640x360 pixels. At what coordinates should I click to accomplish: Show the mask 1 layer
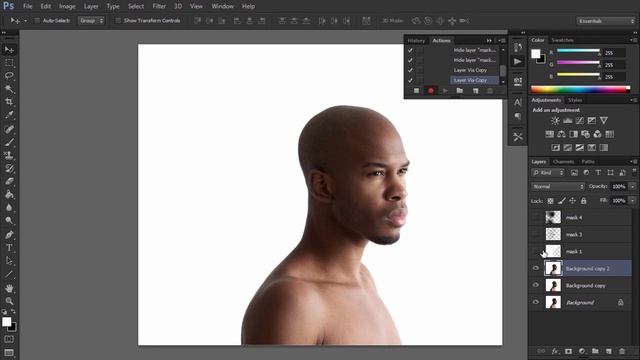tap(536, 251)
